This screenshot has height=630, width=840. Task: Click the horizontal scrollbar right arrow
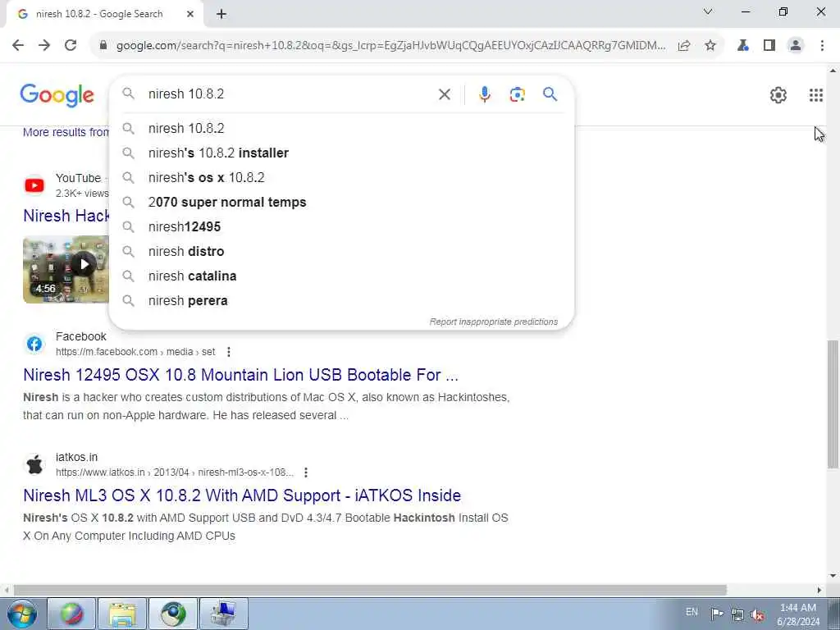pyautogui.click(x=819, y=590)
